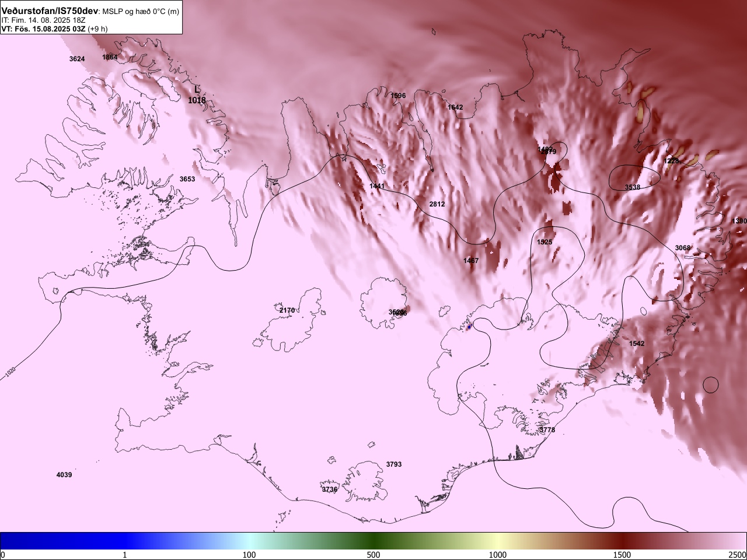This screenshot has width=747, height=560.
Task: Click the Veðurstofan/IS750dev map title
Action: 50,12
